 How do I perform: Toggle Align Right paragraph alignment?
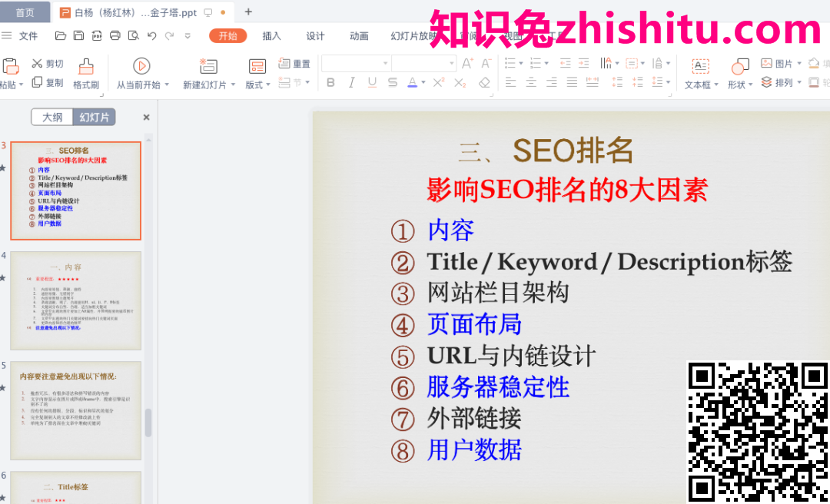click(x=552, y=82)
